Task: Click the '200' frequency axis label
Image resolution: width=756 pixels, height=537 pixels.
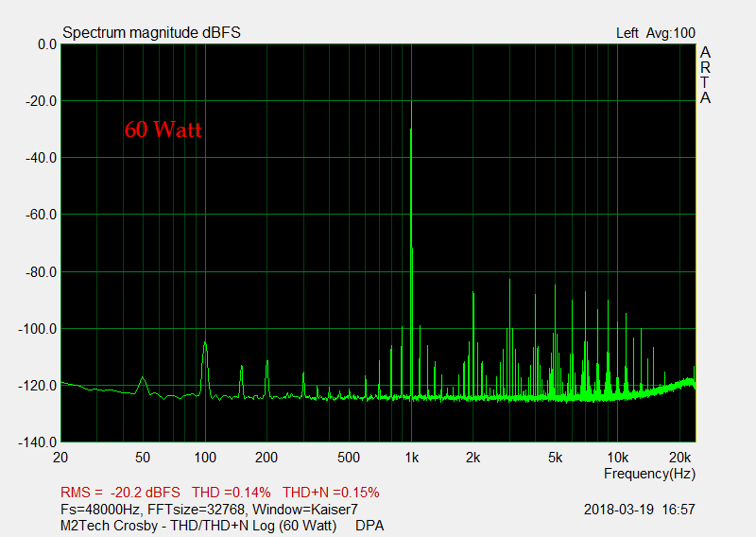Action: [x=266, y=458]
